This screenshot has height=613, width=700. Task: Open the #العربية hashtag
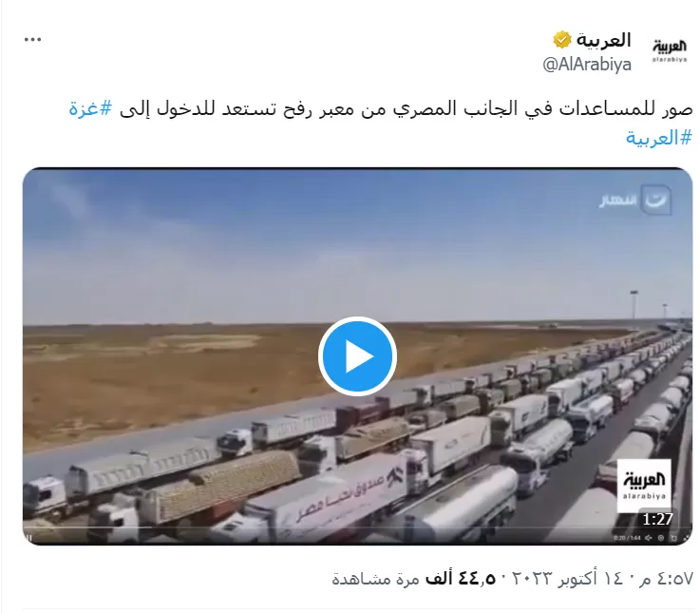(x=659, y=137)
